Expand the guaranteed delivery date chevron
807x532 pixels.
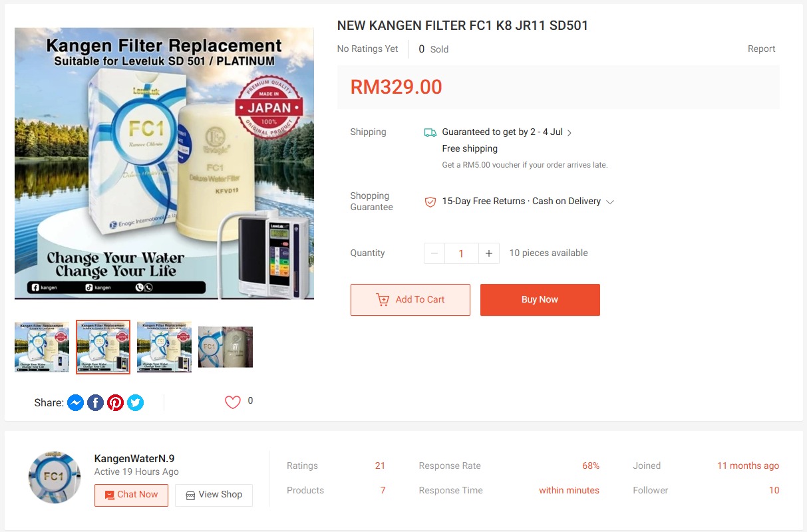569,133
